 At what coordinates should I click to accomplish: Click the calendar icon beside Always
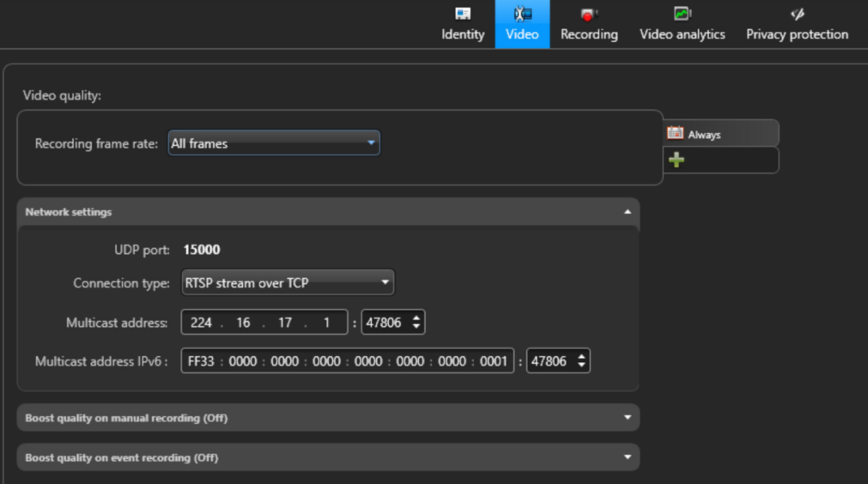pos(676,133)
